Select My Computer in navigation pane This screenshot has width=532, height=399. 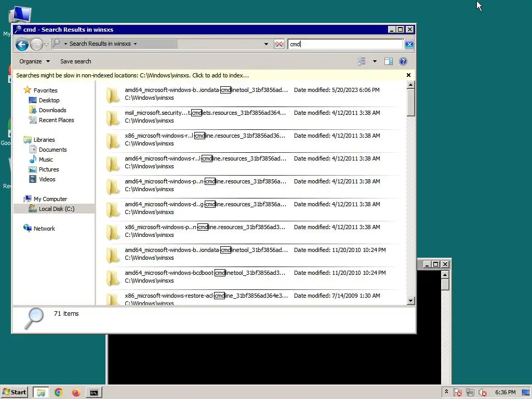point(50,199)
